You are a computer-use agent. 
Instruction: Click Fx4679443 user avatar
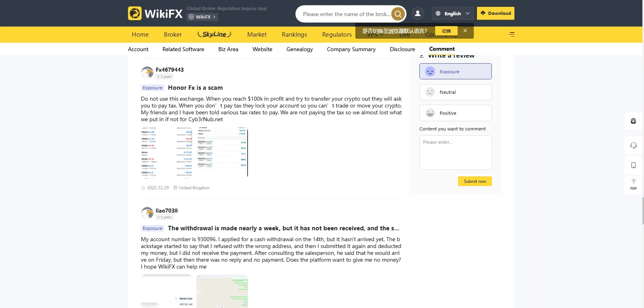147,72
